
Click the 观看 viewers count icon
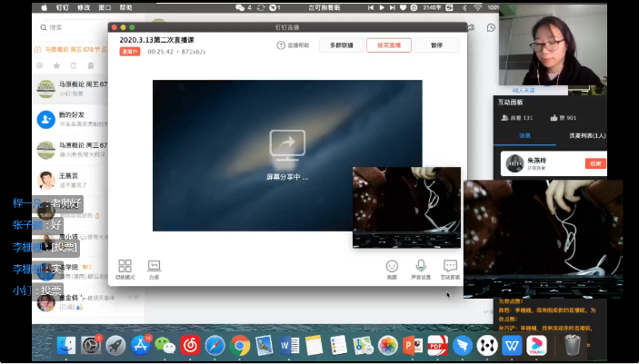pos(504,118)
